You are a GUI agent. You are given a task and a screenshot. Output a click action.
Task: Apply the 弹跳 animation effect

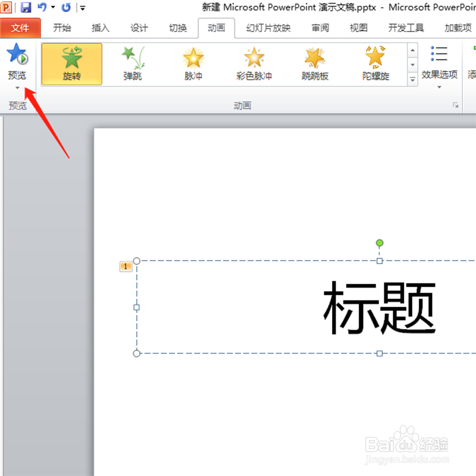pyautogui.click(x=133, y=64)
